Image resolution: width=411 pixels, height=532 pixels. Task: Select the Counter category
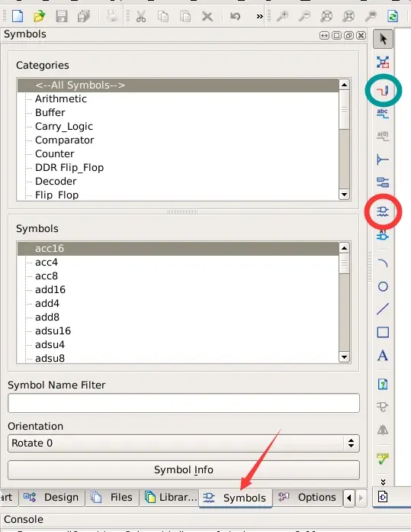[x=55, y=153]
